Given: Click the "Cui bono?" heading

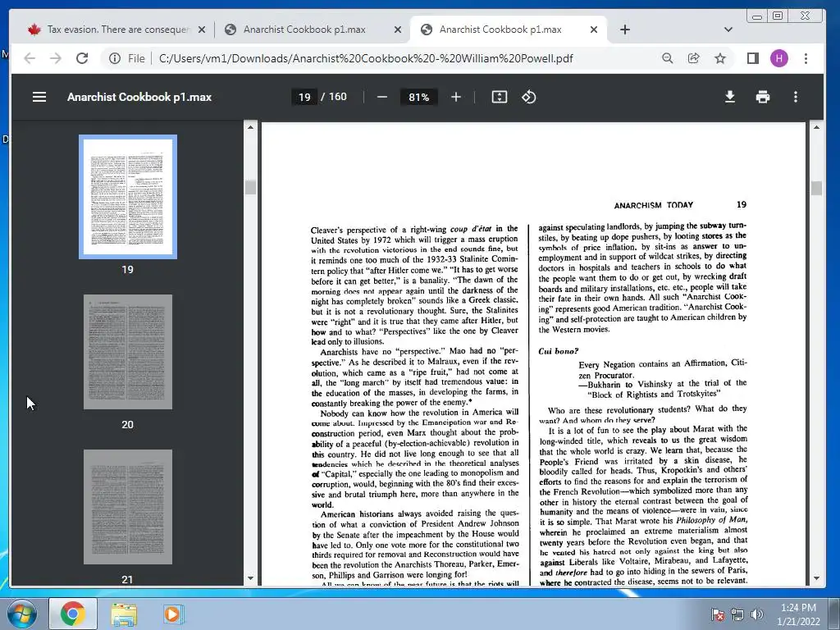Looking at the screenshot, I should click(x=558, y=351).
